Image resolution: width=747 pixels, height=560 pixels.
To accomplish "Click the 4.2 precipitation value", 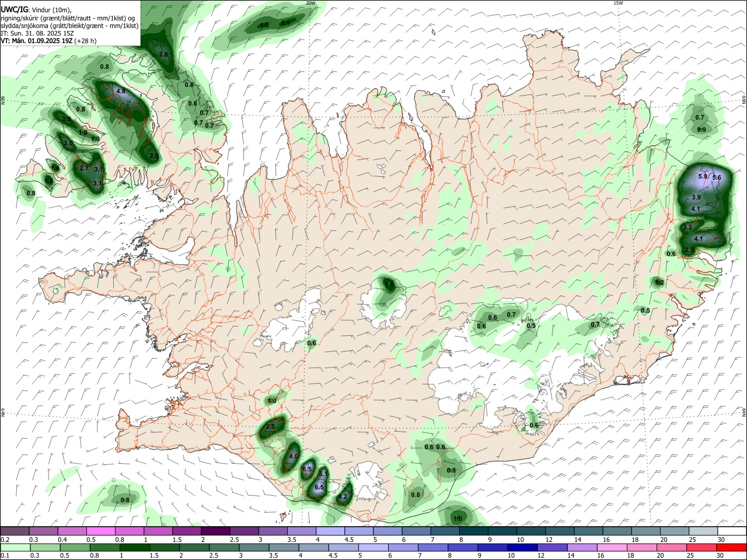I will [343, 498].
